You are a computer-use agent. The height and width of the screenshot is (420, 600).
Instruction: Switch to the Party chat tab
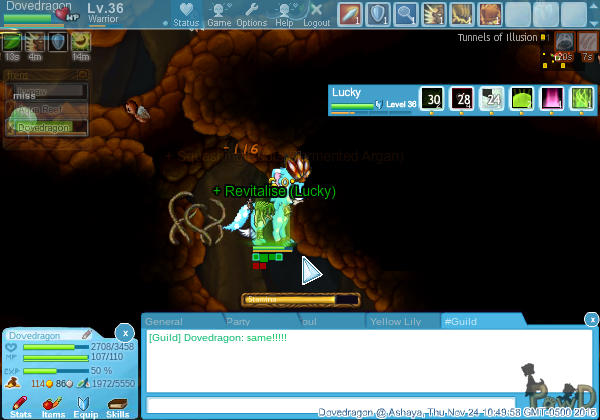[238, 321]
